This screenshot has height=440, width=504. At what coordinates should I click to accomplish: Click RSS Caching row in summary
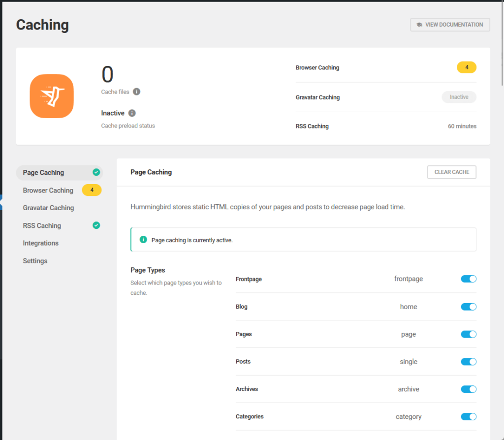click(386, 126)
